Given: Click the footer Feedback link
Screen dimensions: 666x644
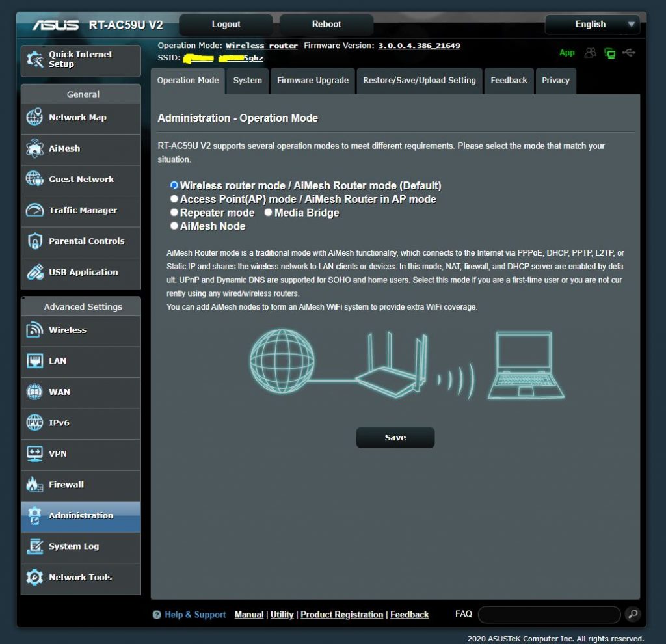Looking at the screenshot, I should click(410, 615).
